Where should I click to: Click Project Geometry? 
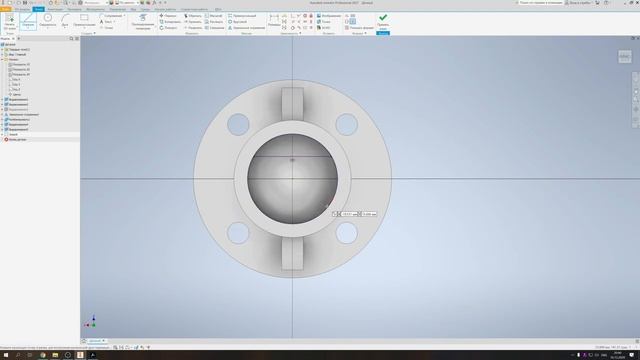click(x=143, y=22)
